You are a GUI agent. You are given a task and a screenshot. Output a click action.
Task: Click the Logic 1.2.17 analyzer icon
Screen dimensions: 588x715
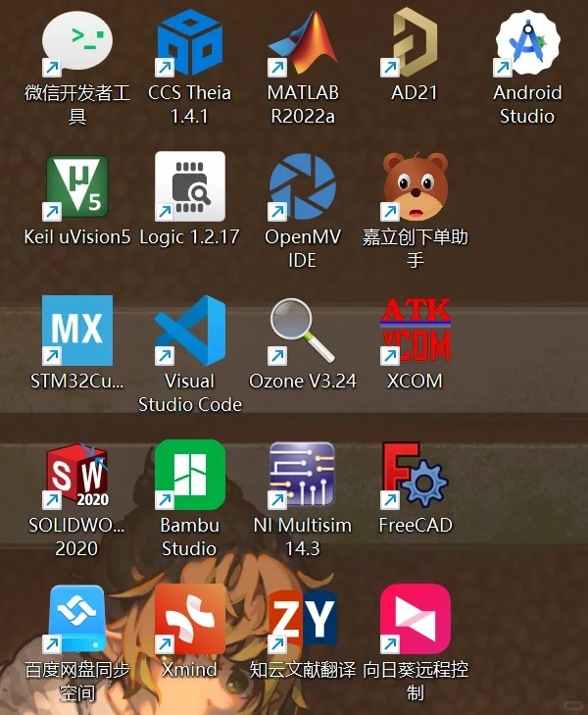tap(189, 186)
